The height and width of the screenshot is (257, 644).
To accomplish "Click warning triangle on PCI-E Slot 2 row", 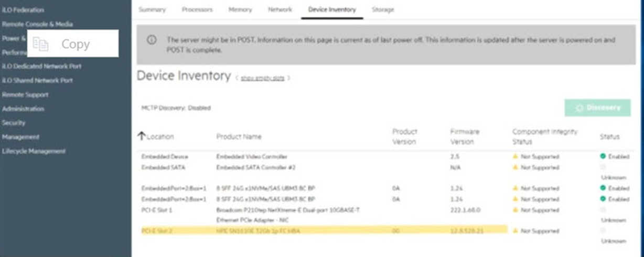I will (x=516, y=231).
